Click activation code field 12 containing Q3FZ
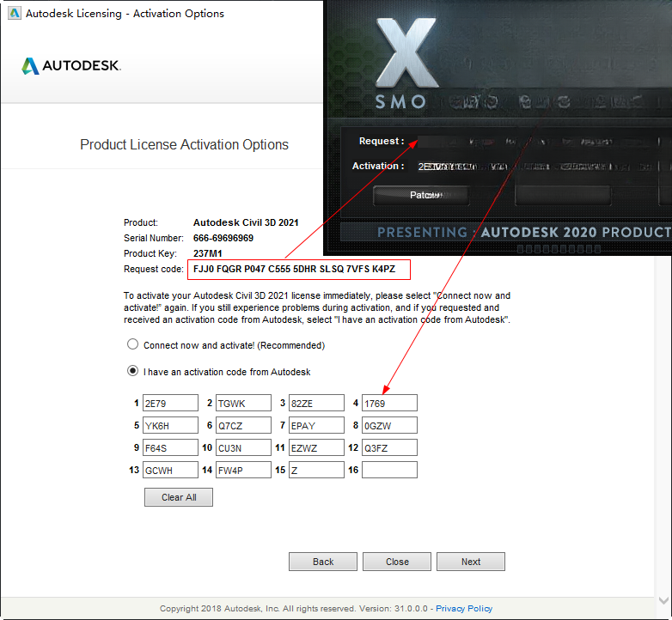Screen dimensions: 672x620 [x=389, y=447]
